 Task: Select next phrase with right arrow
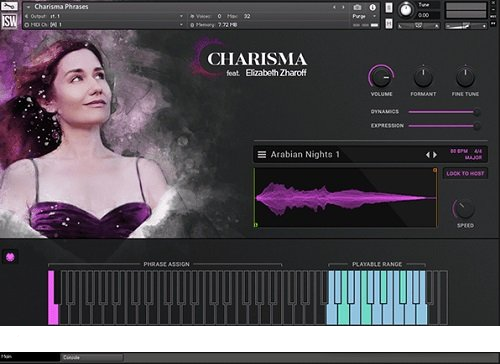click(435, 155)
